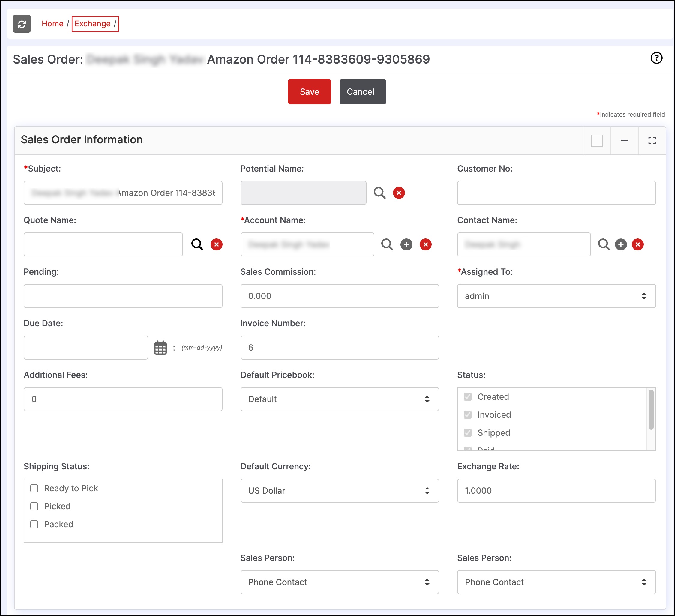The height and width of the screenshot is (616, 675).
Task: Check the Packed shipping status
Action: 34,525
